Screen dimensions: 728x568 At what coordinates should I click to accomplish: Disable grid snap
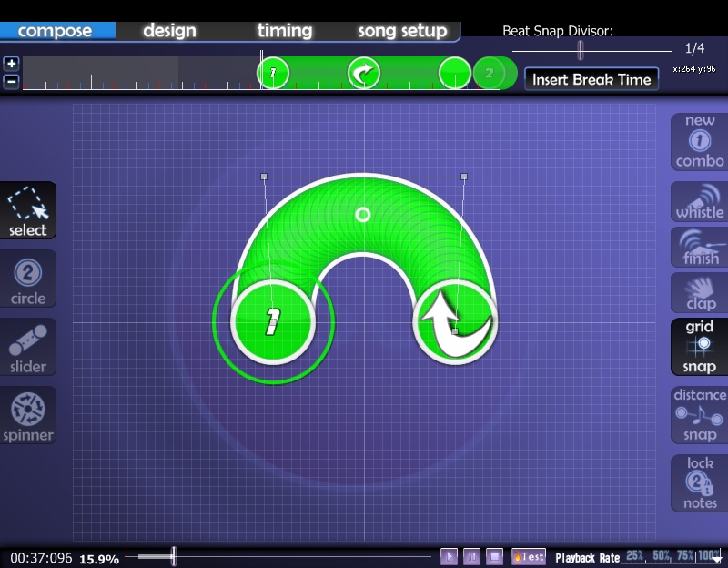click(700, 347)
